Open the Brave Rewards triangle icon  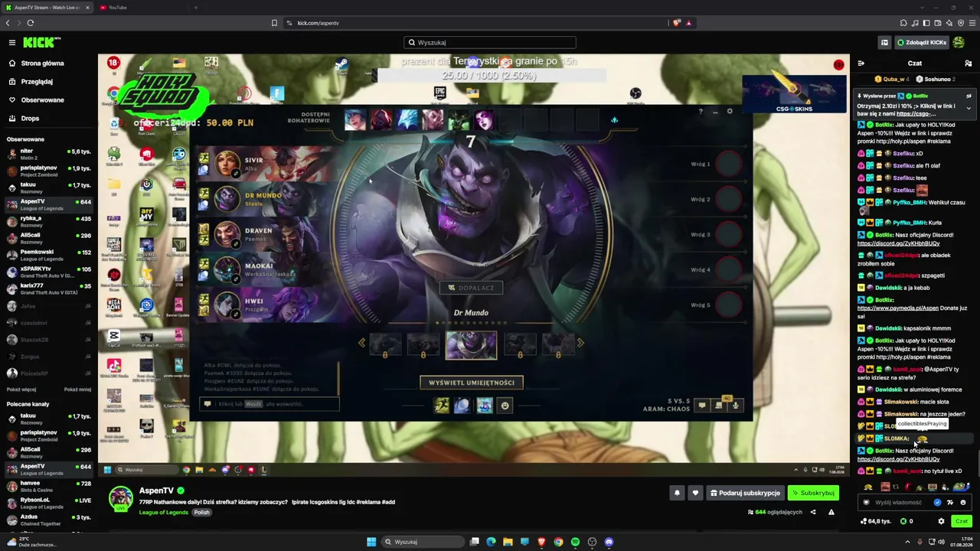pos(688,23)
